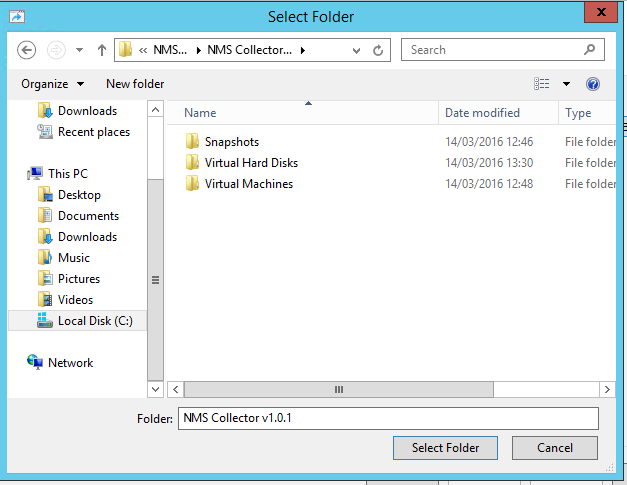This screenshot has width=627, height=485.
Task: Close the Select Folder dialog
Action: point(601,12)
